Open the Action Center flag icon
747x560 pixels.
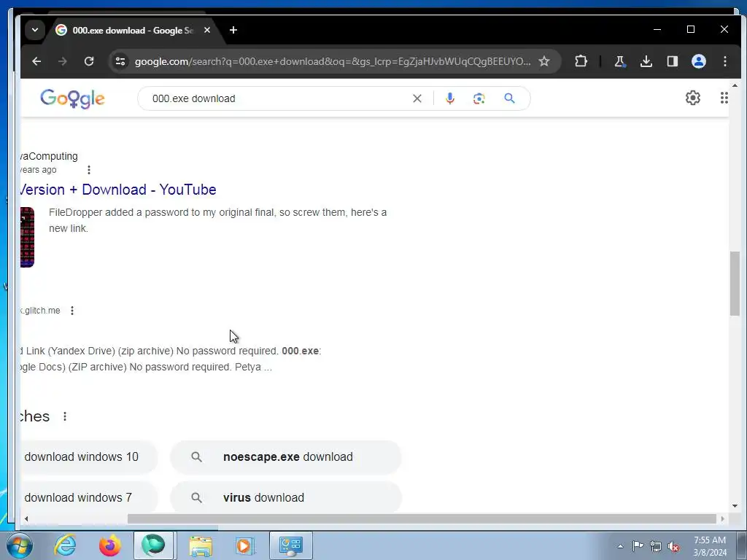638,546
